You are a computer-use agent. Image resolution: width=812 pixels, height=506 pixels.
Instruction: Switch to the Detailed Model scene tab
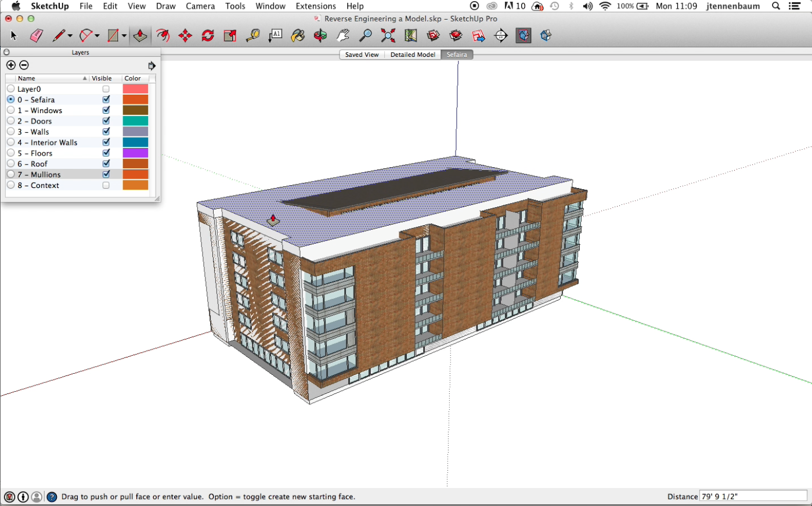412,55
